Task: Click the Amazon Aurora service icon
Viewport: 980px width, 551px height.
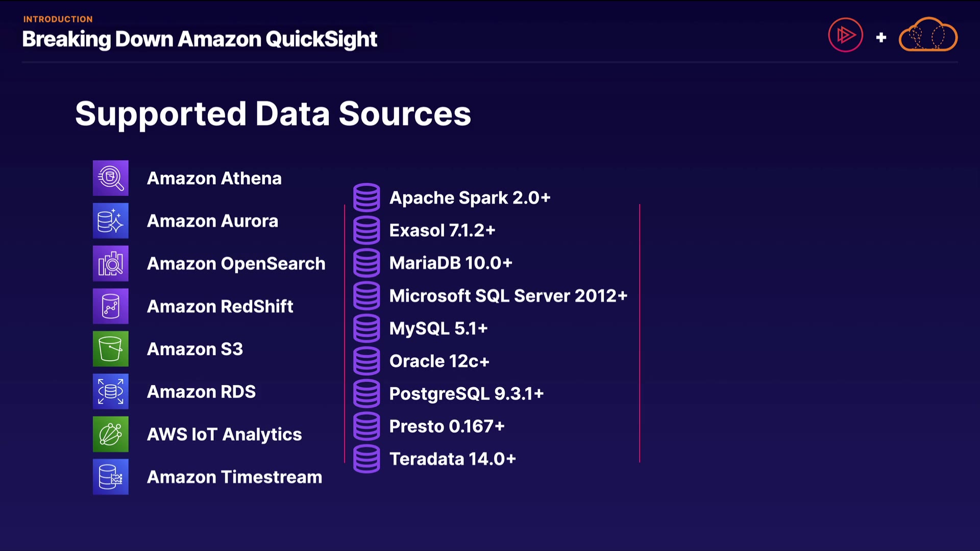Action: click(110, 221)
